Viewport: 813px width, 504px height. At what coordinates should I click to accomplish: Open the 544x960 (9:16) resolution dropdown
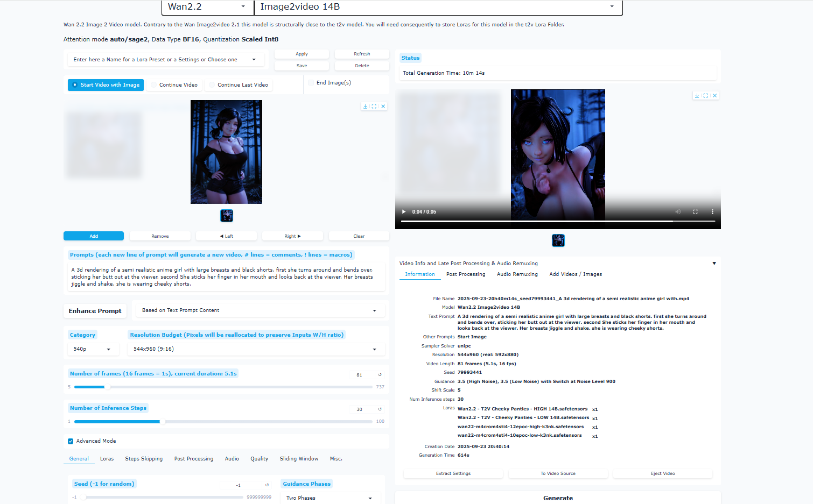(256, 349)
